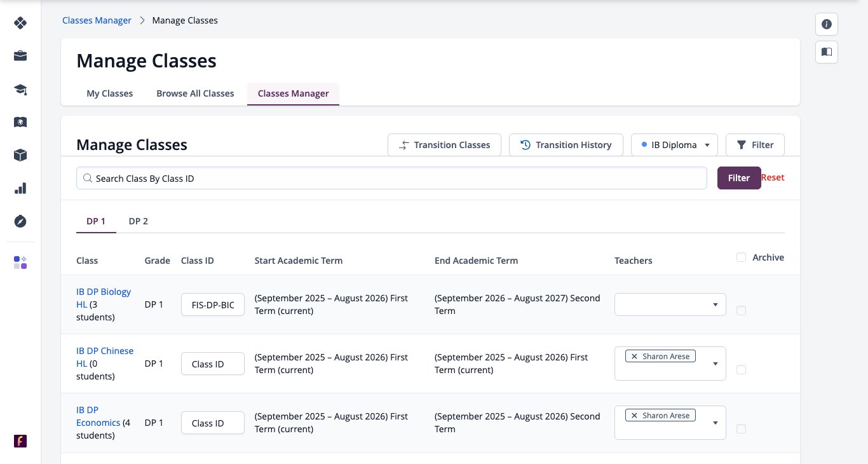
Task: Remove Sharon Arese from IB DP Chinese HL
Action: 634,357
